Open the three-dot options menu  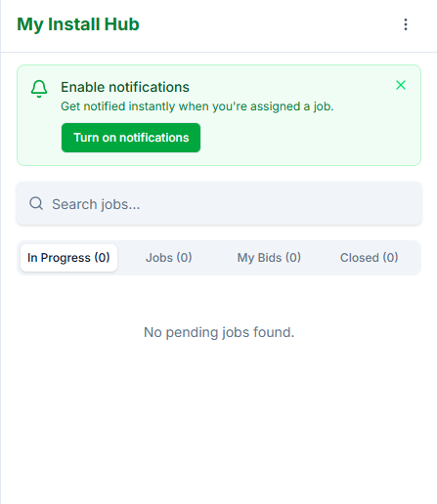coord(406,24)
